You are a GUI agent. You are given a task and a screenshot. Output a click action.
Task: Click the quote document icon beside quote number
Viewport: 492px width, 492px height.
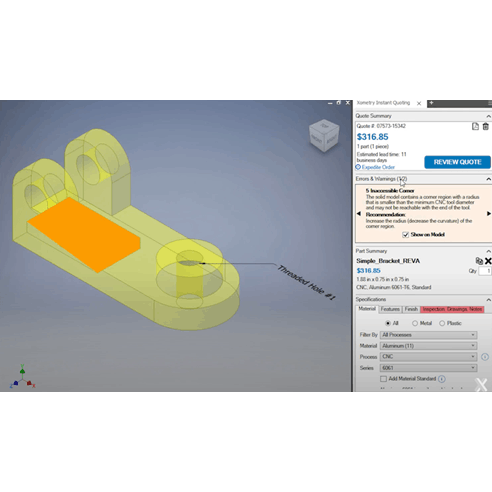[475, 126]
